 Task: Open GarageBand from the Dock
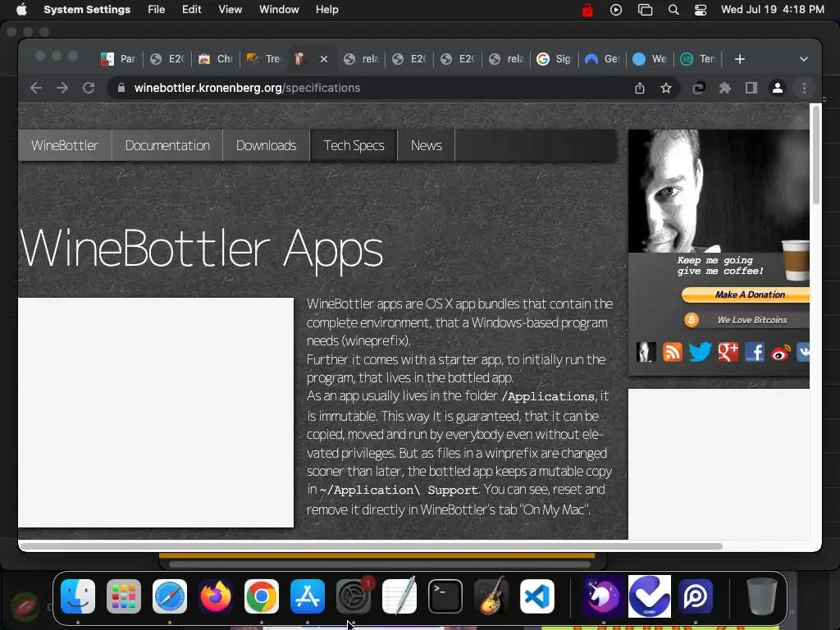[491, 596]
